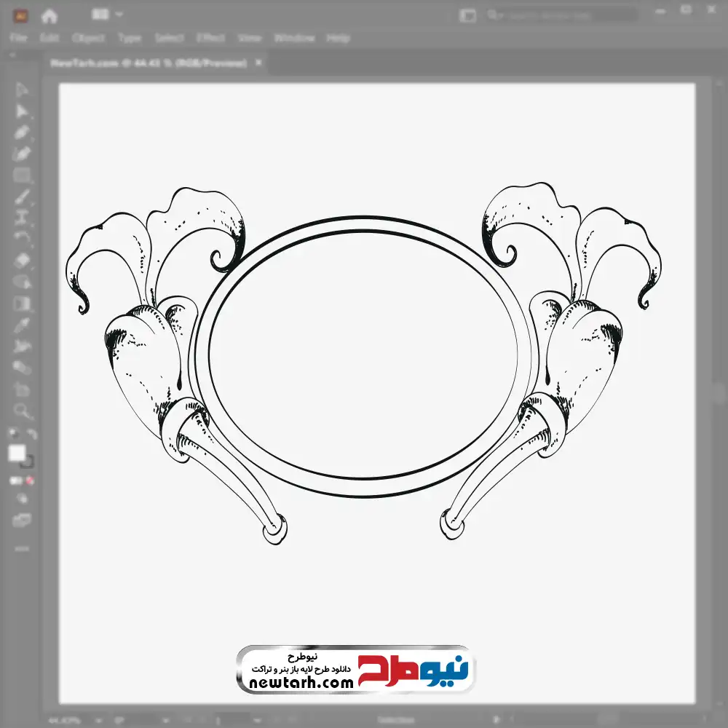
Task: Click the white Fill color swatch
Action: point(17,454)
